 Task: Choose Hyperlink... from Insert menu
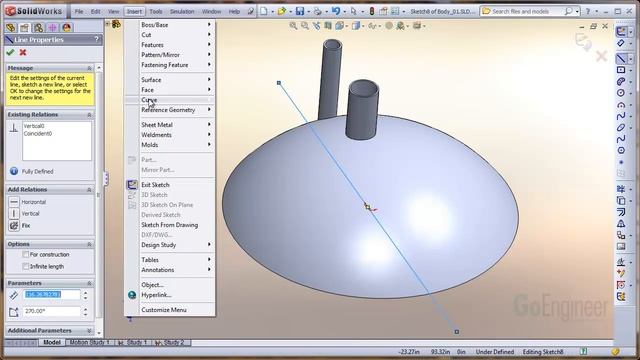tap(170, 295)
